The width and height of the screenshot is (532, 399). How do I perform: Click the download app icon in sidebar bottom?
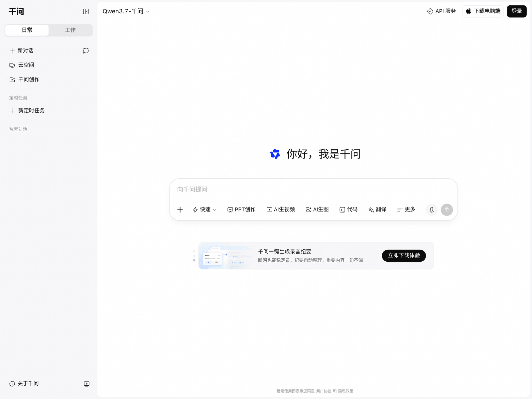[x=86, y=384]
